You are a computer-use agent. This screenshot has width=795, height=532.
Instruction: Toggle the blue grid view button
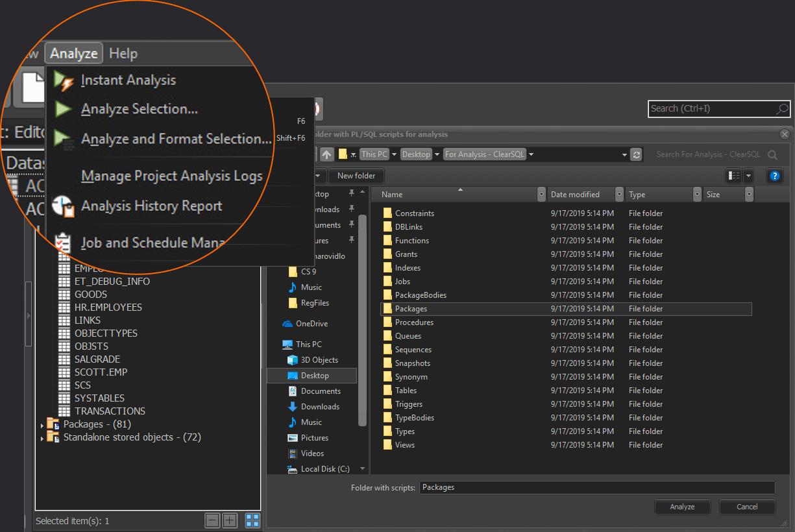coord(252,520)
